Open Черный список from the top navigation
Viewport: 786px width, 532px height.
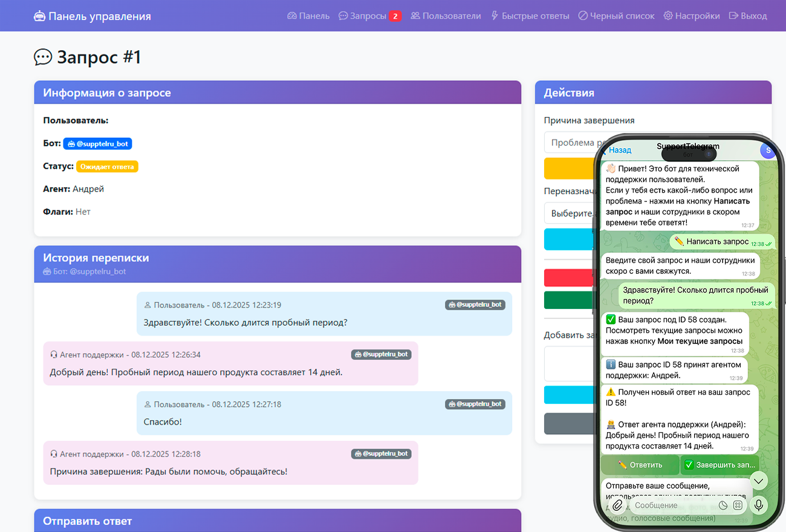[616, 16]
